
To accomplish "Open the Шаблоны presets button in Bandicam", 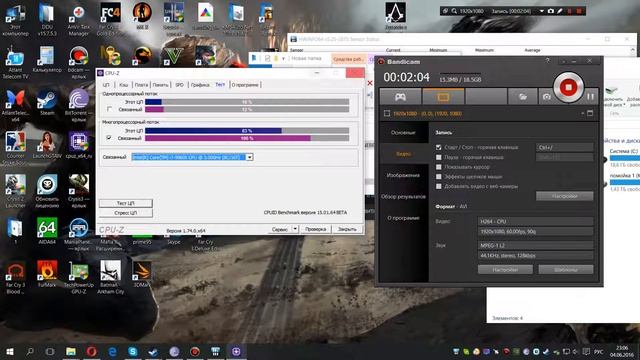I will pyautogui.click(x=566, y=270).
